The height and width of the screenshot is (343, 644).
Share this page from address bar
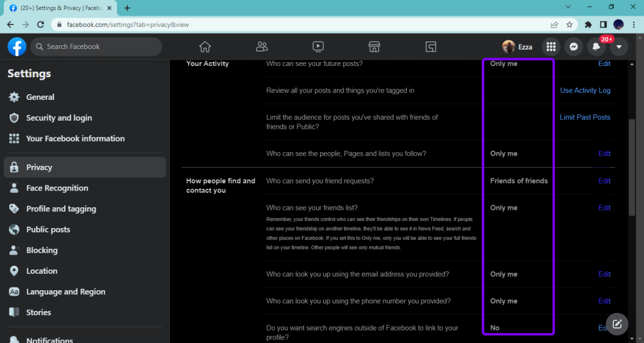coord(555,24)
